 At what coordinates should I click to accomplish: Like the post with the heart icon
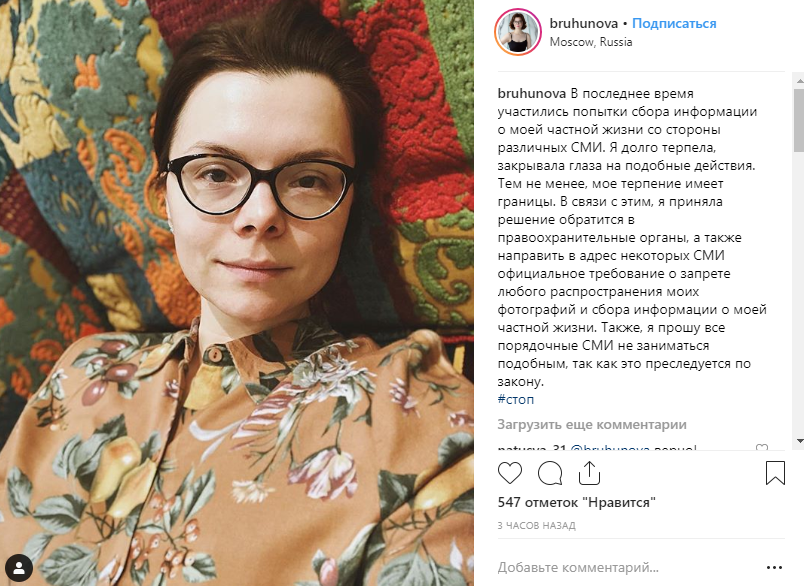[x=510, y=473]
